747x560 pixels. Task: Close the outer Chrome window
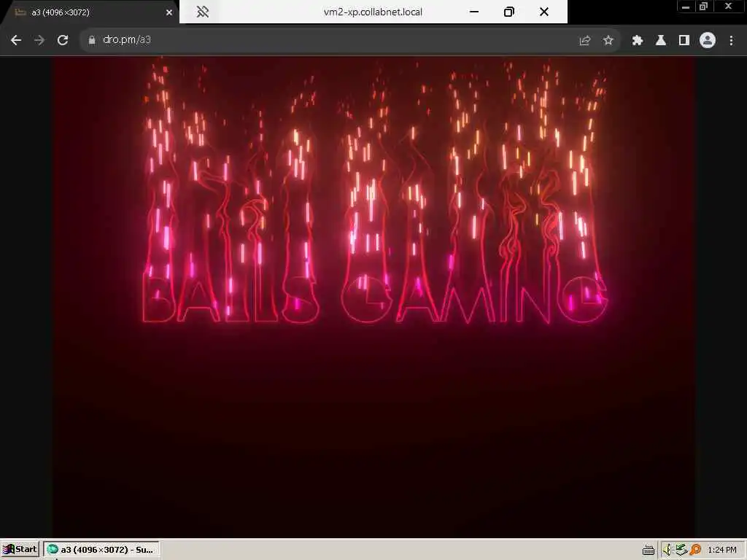728,7
